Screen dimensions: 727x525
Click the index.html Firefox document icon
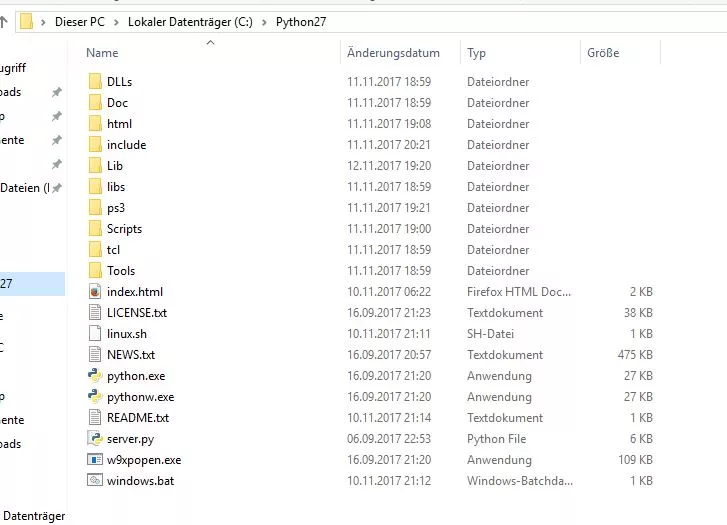click(x=95, y=292)
